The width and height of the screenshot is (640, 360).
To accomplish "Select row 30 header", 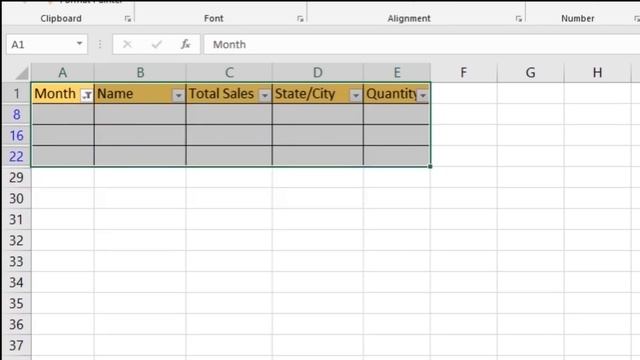I will pos(16,198).
